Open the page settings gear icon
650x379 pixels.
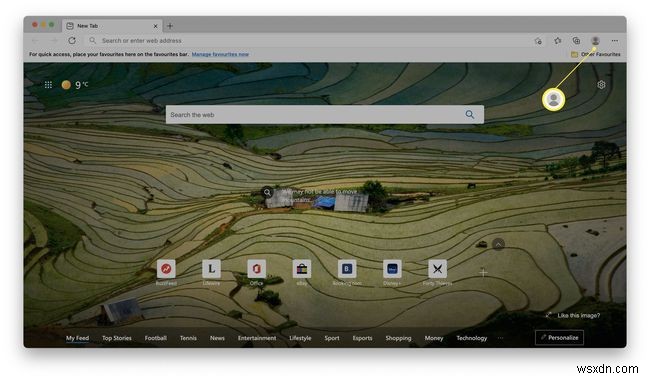601,85
